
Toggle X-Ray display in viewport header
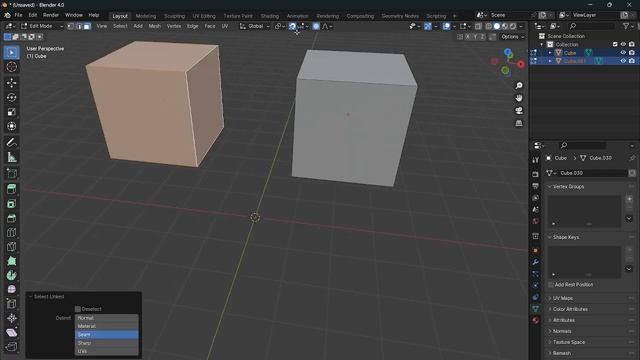pyautogui.click(x=478, y=26)
